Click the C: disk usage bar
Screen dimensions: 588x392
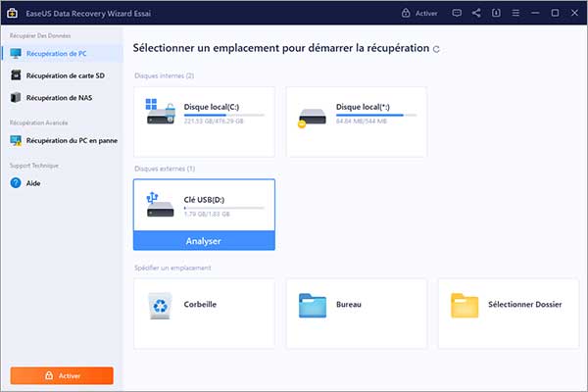(x=224, y=116)
